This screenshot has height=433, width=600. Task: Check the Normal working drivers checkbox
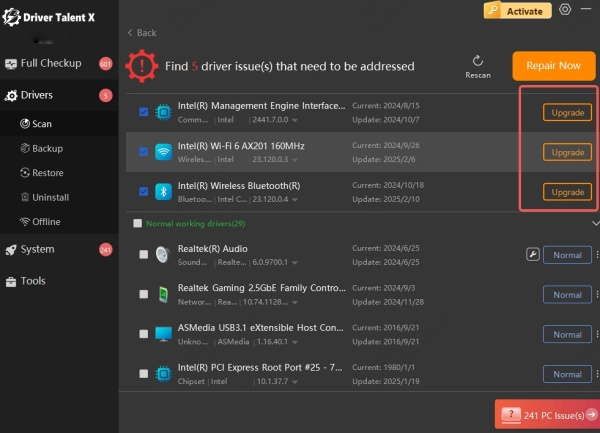[x=137, y=224]
